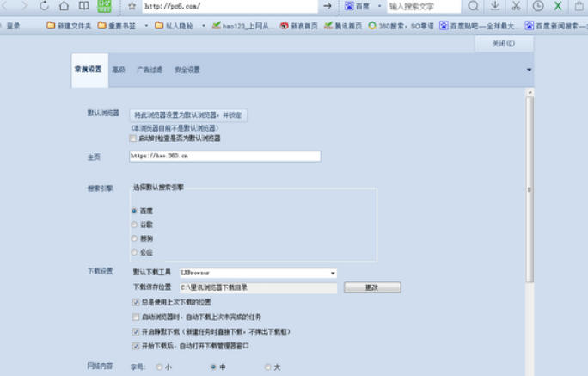Toggle auto-open download manager after download checkbox
This screenshot has height=376, width=588.
(136, 346)
